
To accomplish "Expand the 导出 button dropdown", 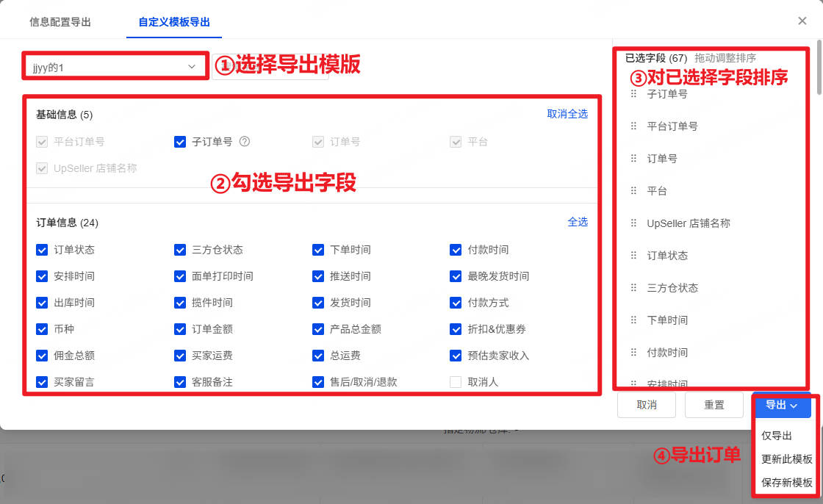I will tap(781, 405).
